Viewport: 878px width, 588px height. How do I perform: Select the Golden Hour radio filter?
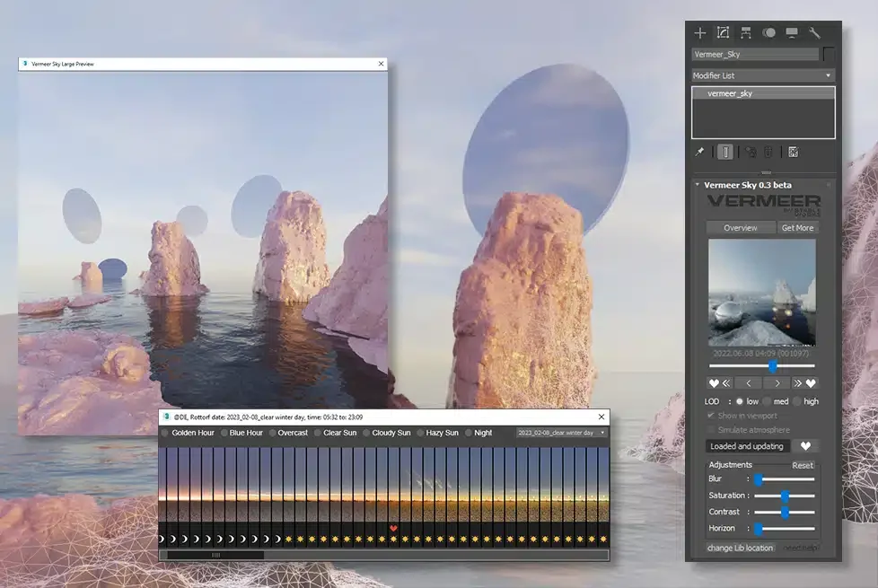click(164, 433)
